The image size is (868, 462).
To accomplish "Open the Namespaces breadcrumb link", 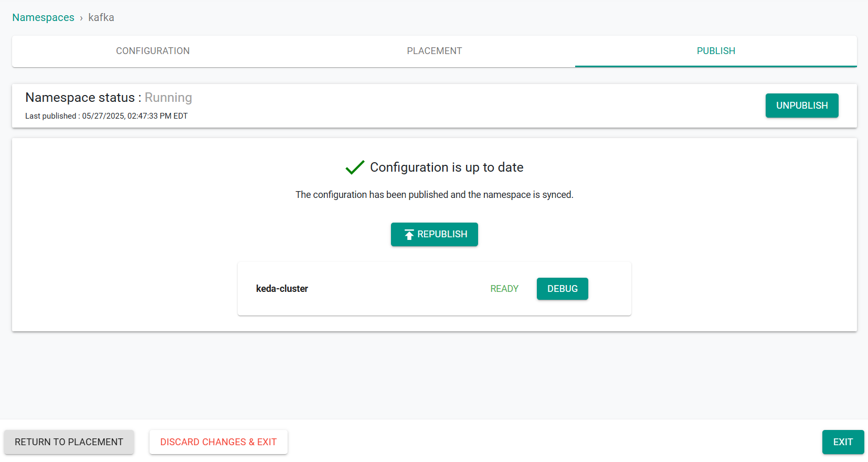I will pyautogui.click(x=43, y=17).
